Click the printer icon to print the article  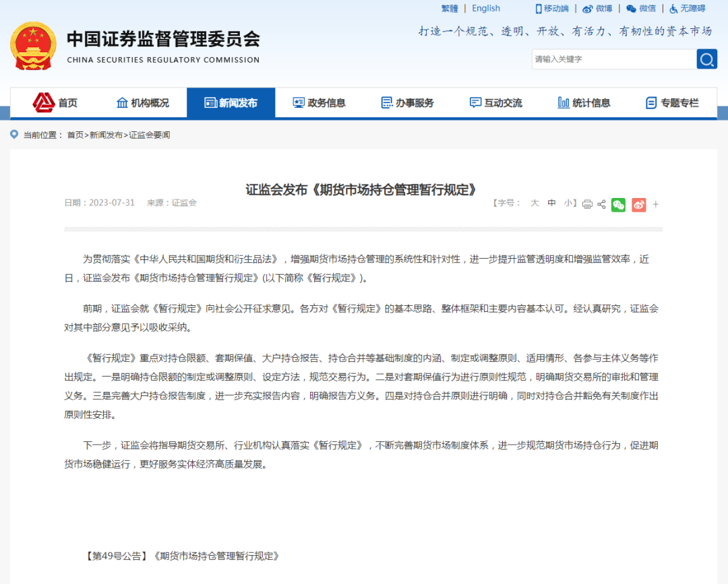tap(587, 205)
